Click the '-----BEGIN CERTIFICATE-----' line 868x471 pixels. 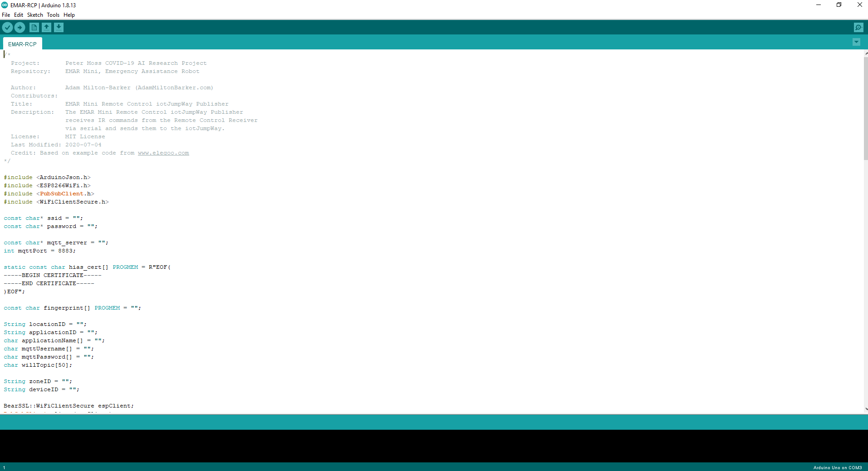coord(53,276)
